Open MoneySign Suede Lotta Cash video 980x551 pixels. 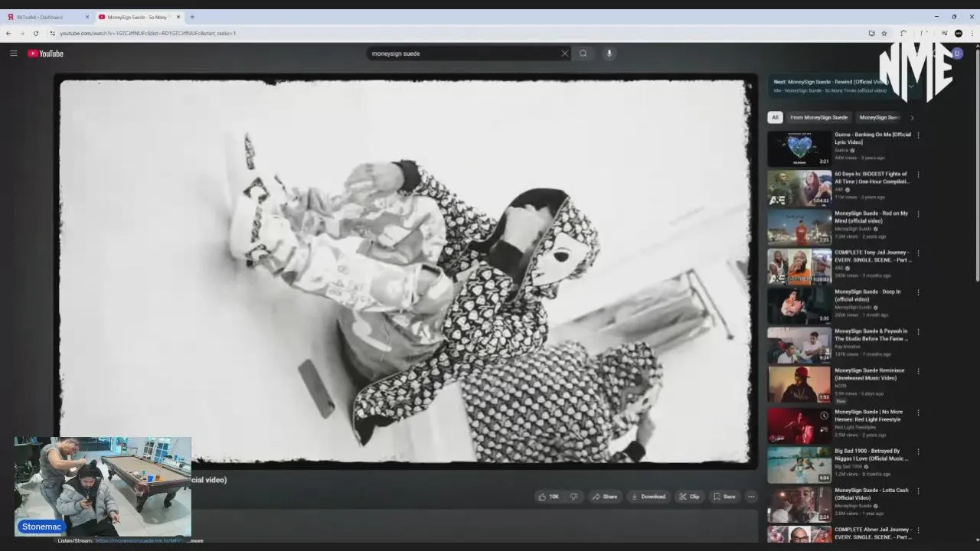coord(799,504)
